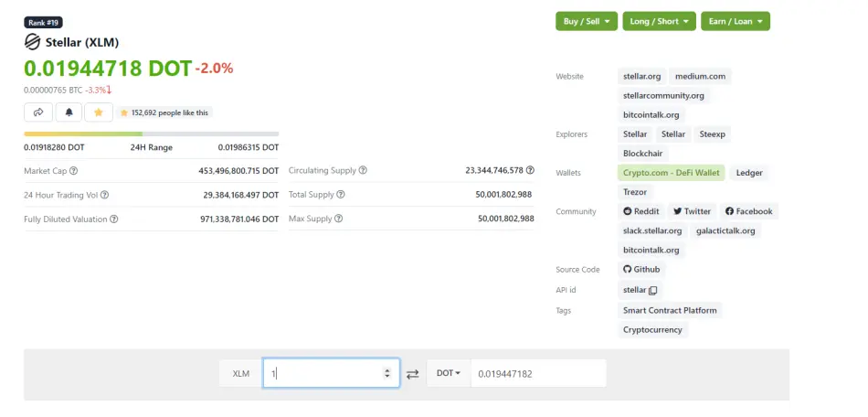Click the 0.01944718 DOT price
The image size is (868, 417).
point(108,68)
